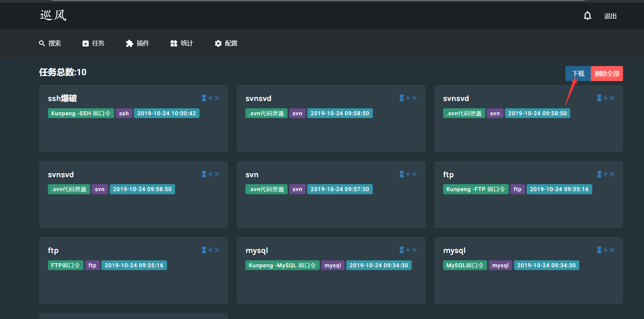
Task: Remove the FTP弱口令 task using X icon
Action: 217,250
